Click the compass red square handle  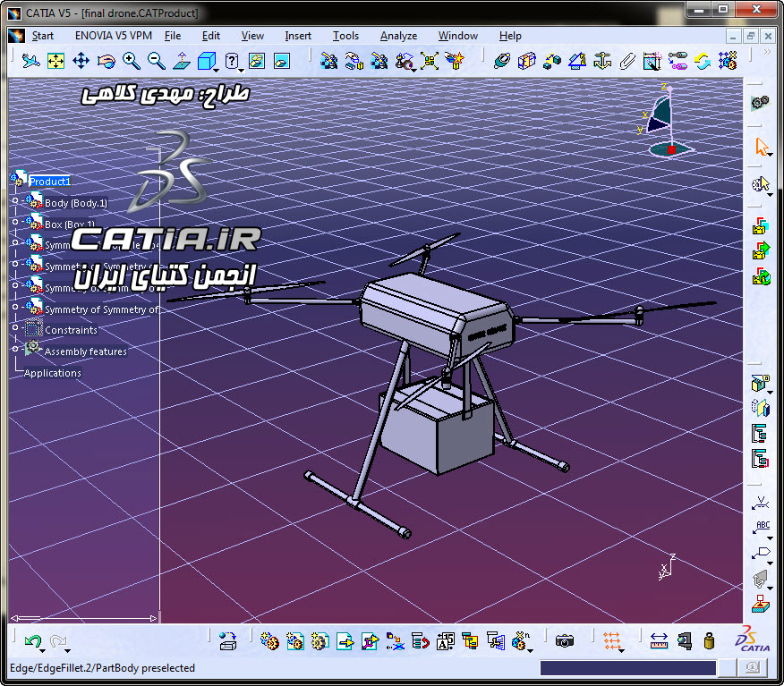[671, 149]
